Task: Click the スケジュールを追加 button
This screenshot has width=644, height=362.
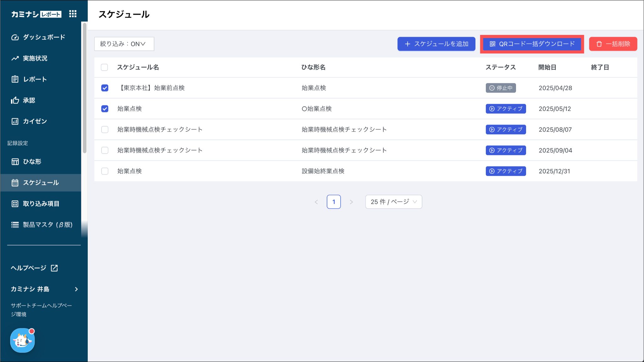Action: point(436,44)
